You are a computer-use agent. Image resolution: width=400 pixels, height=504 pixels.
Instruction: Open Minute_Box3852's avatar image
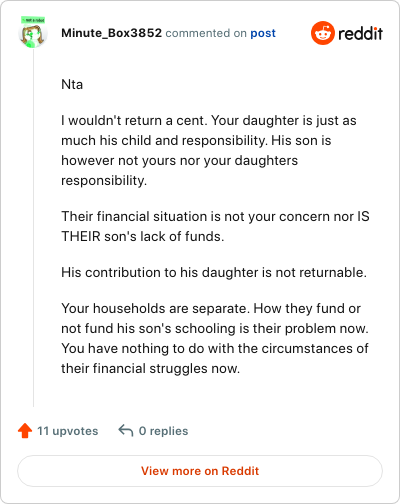pyautogui.click(x=33, y=35)
